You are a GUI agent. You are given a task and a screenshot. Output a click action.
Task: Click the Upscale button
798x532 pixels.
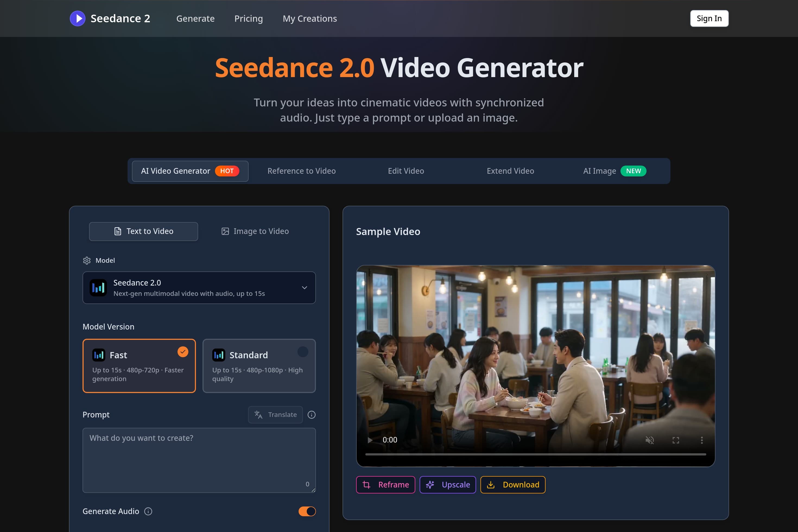(448, 484)
